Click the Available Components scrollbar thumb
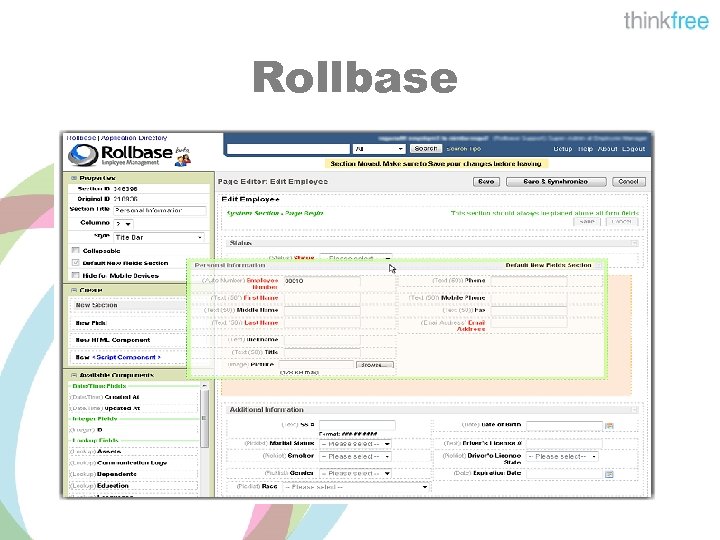 205,418
